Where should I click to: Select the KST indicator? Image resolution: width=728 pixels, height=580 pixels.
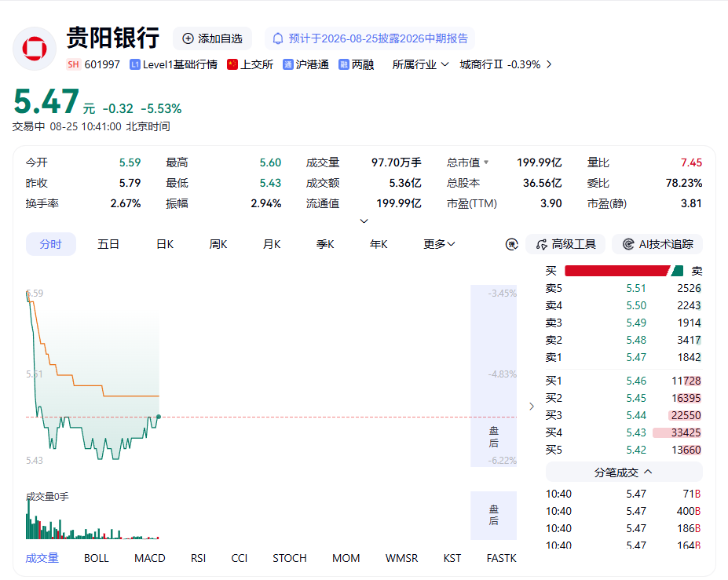[452, 558]
